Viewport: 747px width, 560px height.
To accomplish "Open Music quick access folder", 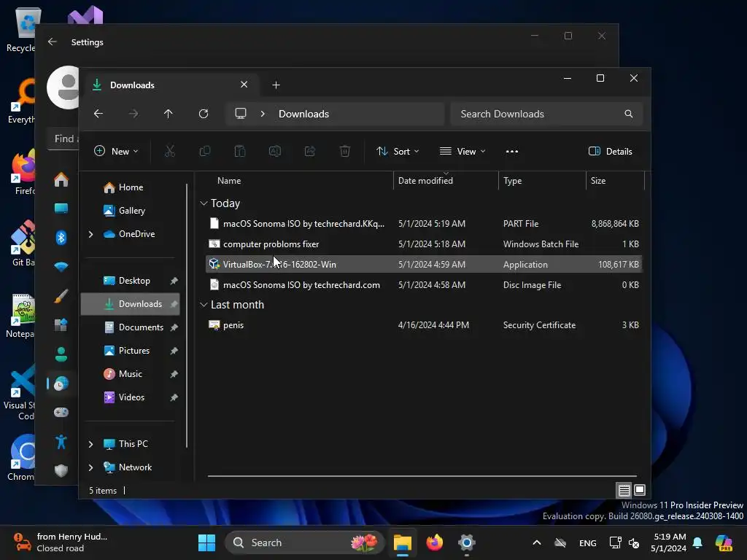I will click(130, 374).
